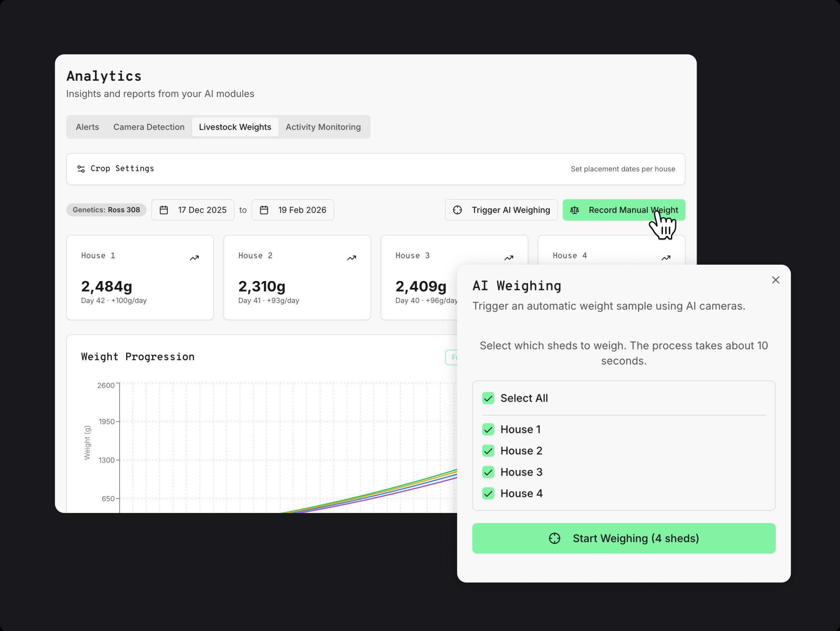Viewport: 840px width, 631px height.
Task: Click Set placement dates per house
Action: (622, 169)
